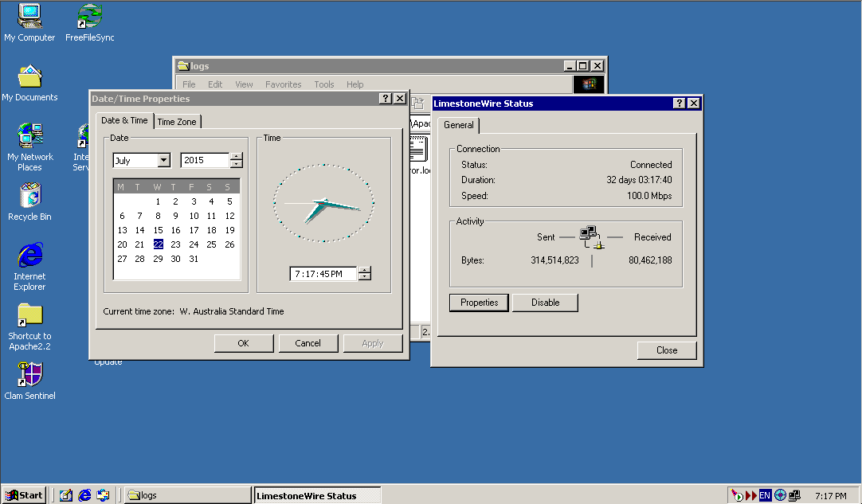Screen dimensions: 862x504
Task: Click received bytes value 80,462,188
Action: (650, 260)
